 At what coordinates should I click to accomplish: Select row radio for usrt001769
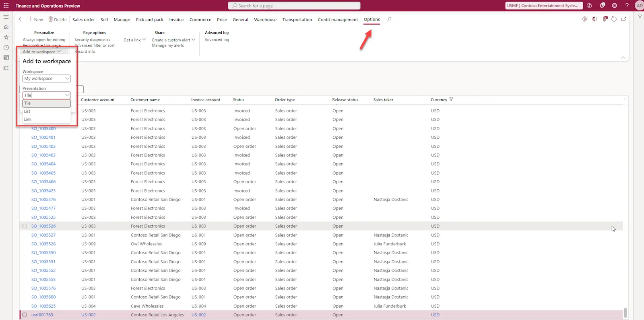pyautogui.click(x=25, y=315)
